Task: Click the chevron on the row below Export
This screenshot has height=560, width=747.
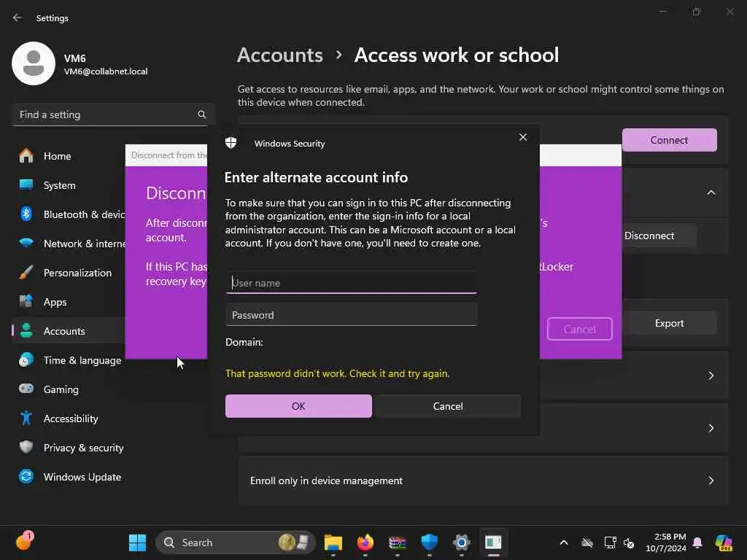Action: pos(711,376)
